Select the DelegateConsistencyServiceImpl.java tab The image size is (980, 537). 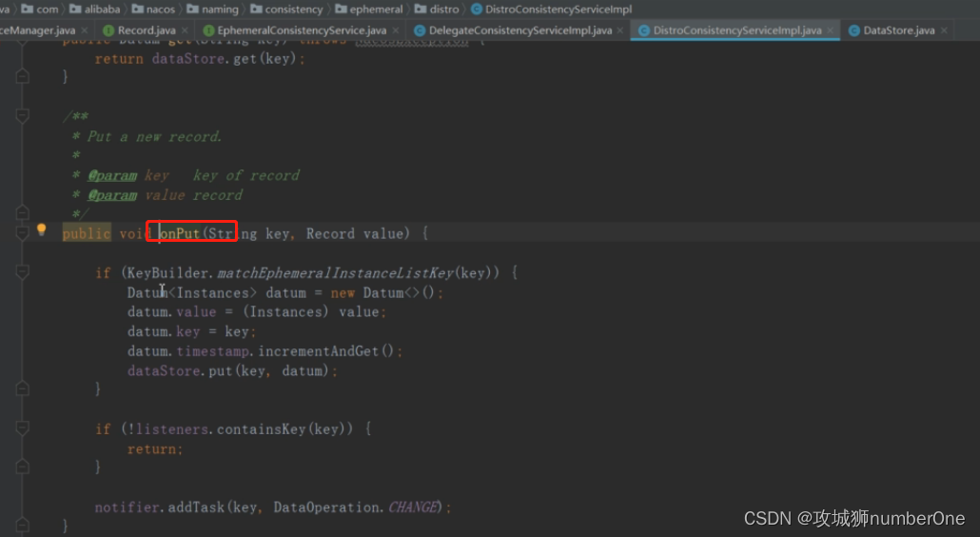pyautogui.click(x=520, y=30)
